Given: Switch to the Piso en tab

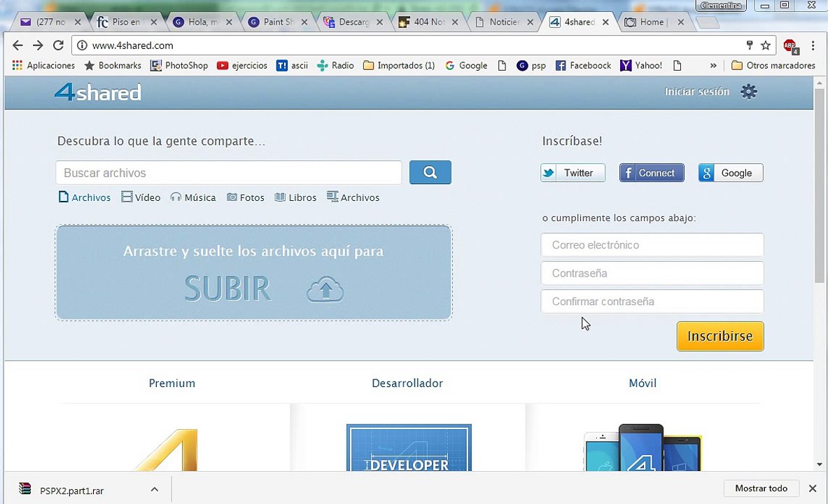Looking at the screenshot, I should (126, 22).
